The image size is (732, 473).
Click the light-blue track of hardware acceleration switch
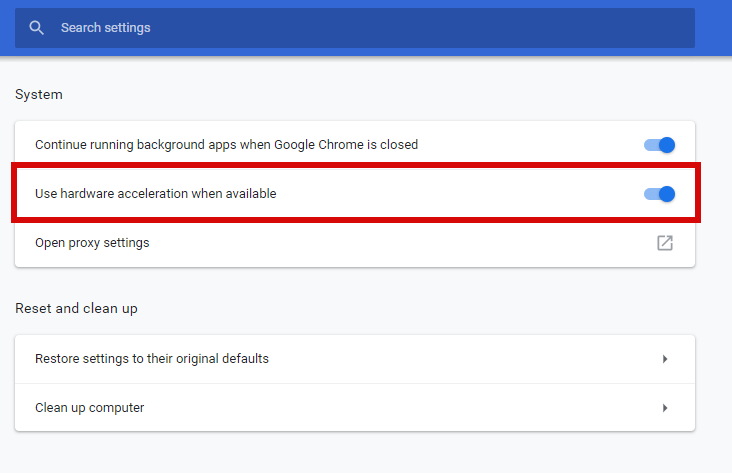click(x=650, y=194)
